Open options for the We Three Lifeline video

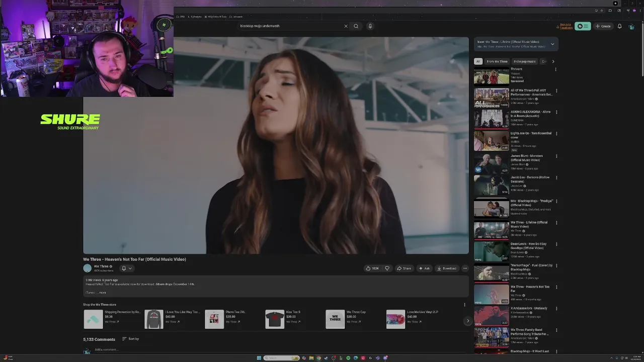pyautogui.click(x=556, y=223)
